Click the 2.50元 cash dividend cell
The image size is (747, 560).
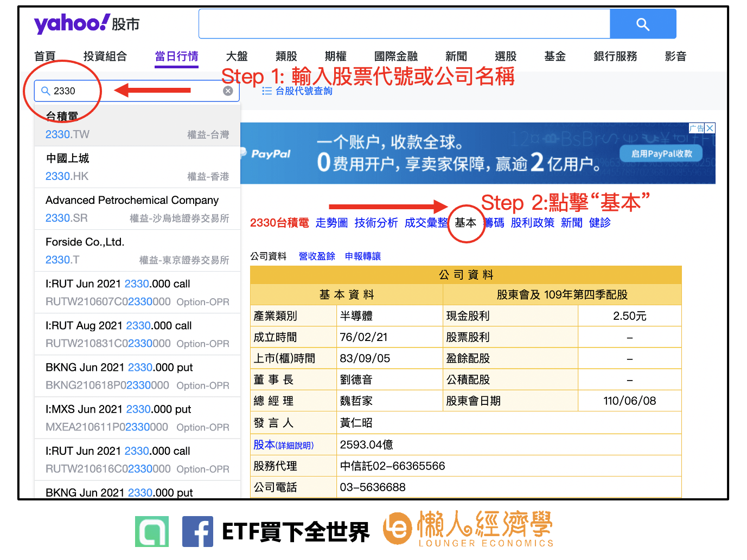point(630,316)
